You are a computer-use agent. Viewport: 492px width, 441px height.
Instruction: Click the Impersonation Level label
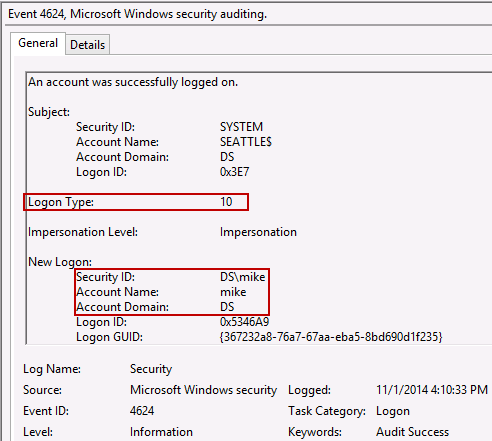coord(83,232)
